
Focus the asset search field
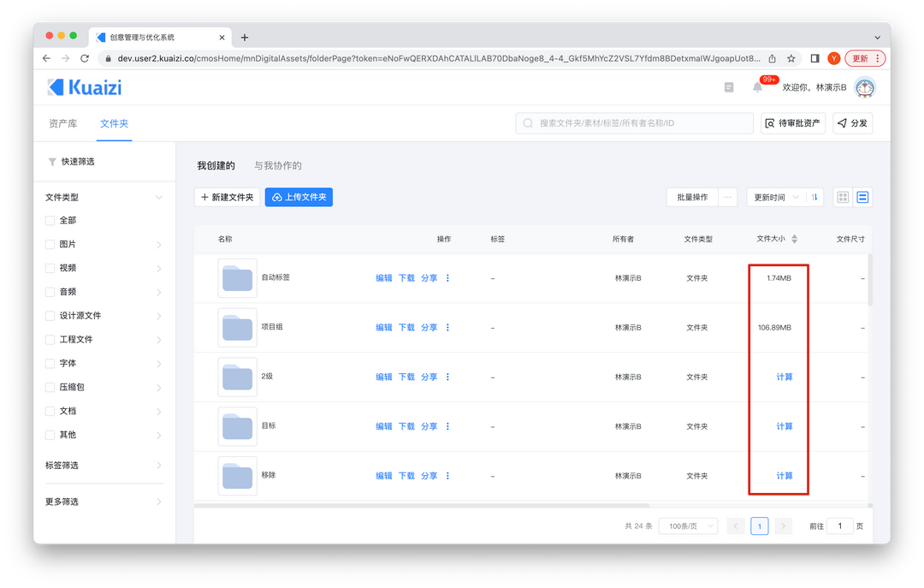click(635, 123)
